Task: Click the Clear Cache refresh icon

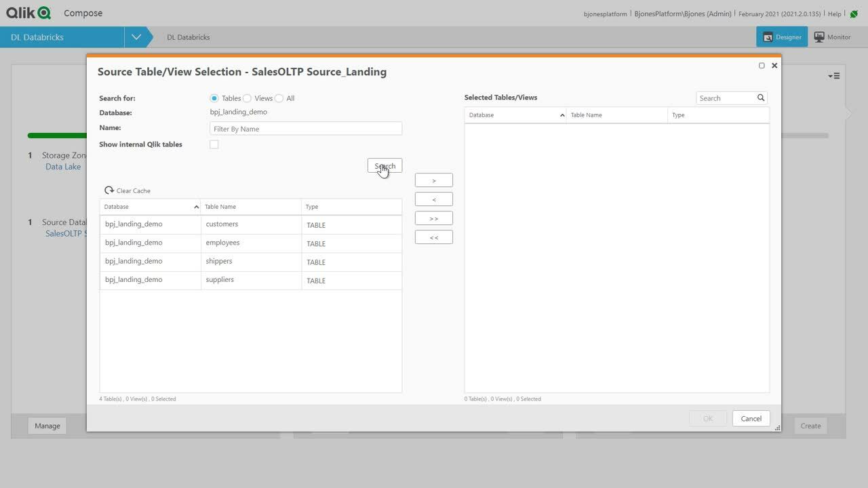Action: 109,190
